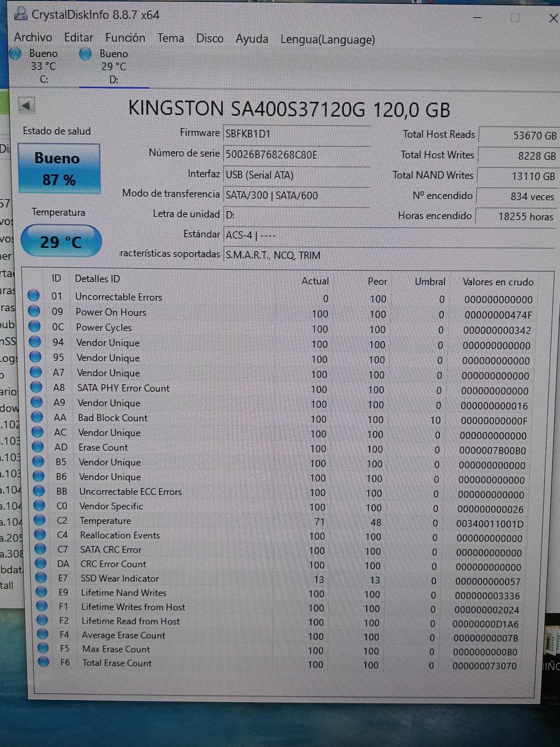The width and height of the screenshot is (560, 747).
Task: Click the Bueno 87 % health status button
Action: coord(59,169)
